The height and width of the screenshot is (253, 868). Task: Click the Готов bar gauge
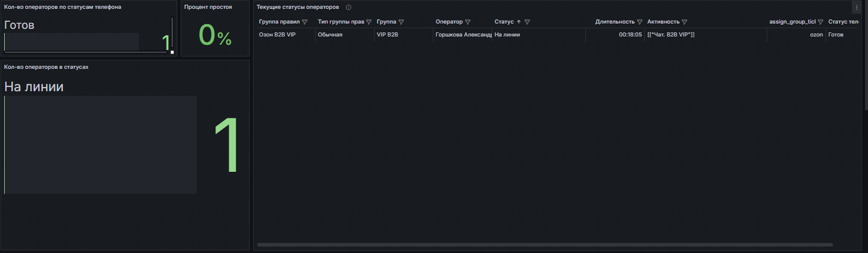[72, 41]
